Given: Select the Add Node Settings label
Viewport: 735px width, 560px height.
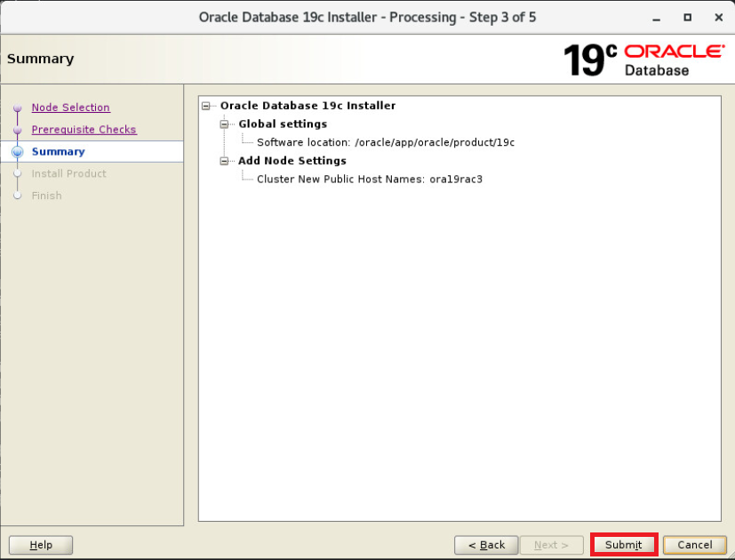Looking at the screenshot, I should coord(292,160).
